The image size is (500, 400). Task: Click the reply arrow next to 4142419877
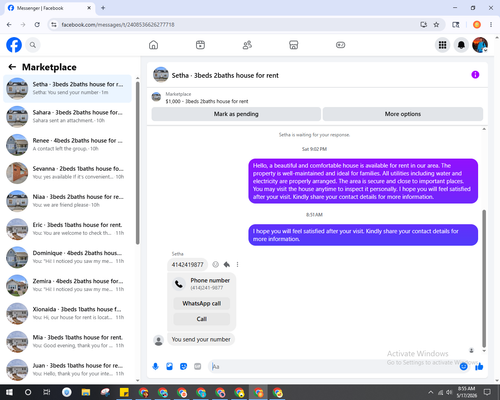(227, 264)
